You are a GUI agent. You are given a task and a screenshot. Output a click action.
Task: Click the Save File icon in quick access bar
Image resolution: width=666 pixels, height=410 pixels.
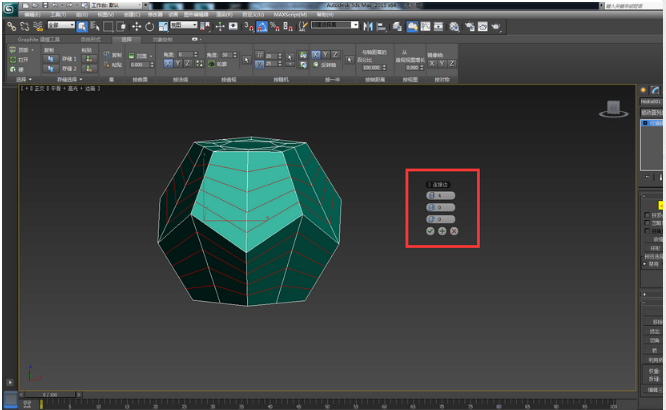(45, 6)
